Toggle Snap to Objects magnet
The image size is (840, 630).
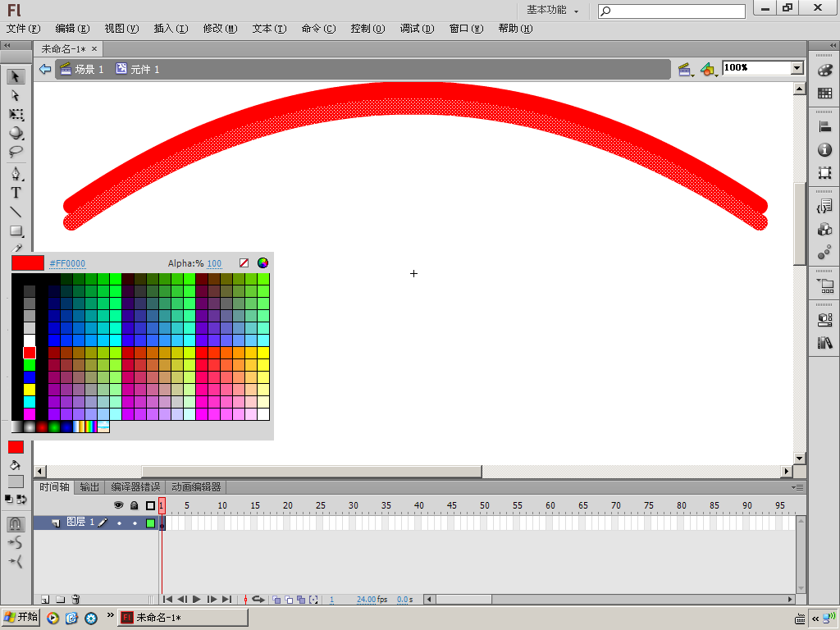(15, 523)
